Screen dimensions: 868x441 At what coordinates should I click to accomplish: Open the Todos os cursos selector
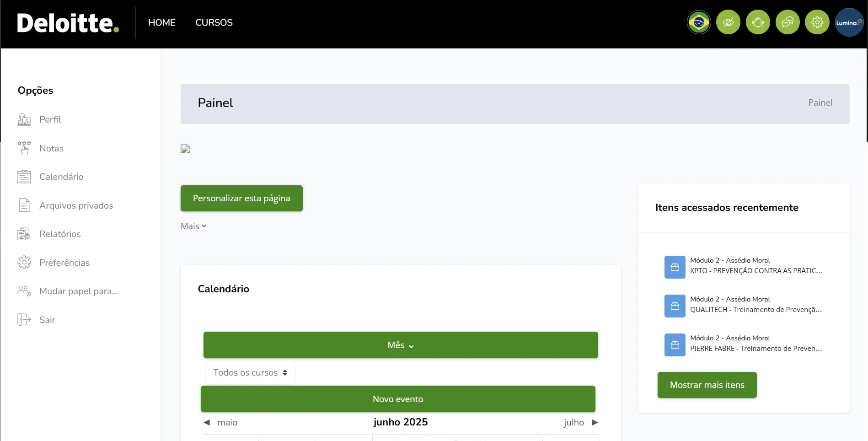click(250, 373)
